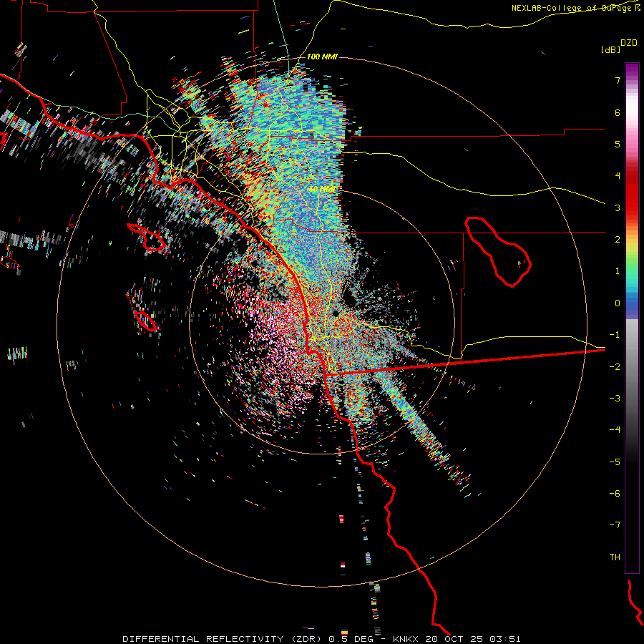Click the "100 NMI" range ring label
The image size is (644, 644).
point(322,57)
